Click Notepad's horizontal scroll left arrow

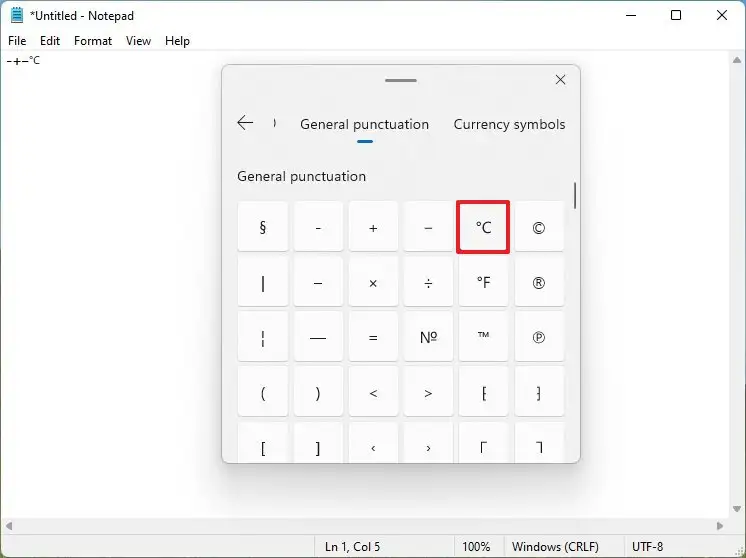pyautogui.click(x=9, y=526)
